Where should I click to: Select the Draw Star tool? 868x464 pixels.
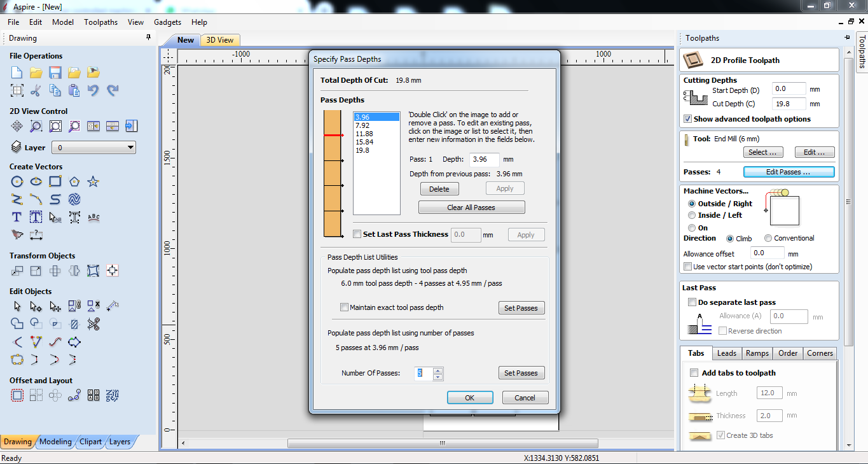pyautogui.click(x=93, y=182)
